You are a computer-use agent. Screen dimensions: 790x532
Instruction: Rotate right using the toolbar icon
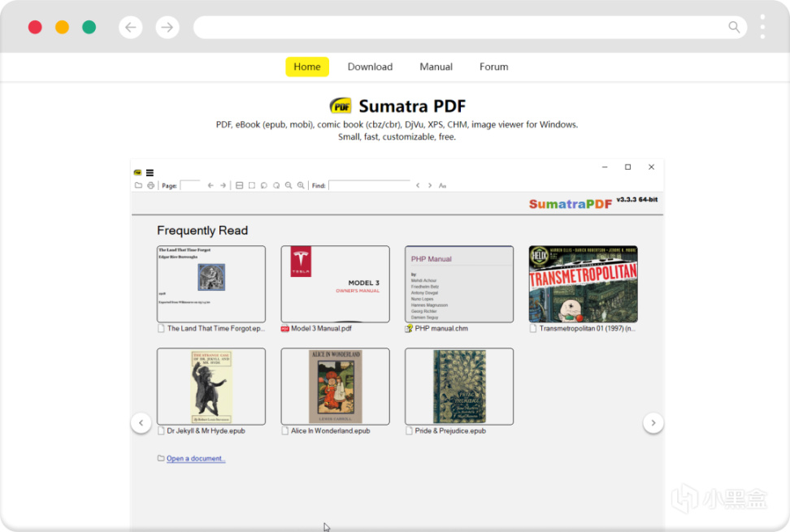276,185
